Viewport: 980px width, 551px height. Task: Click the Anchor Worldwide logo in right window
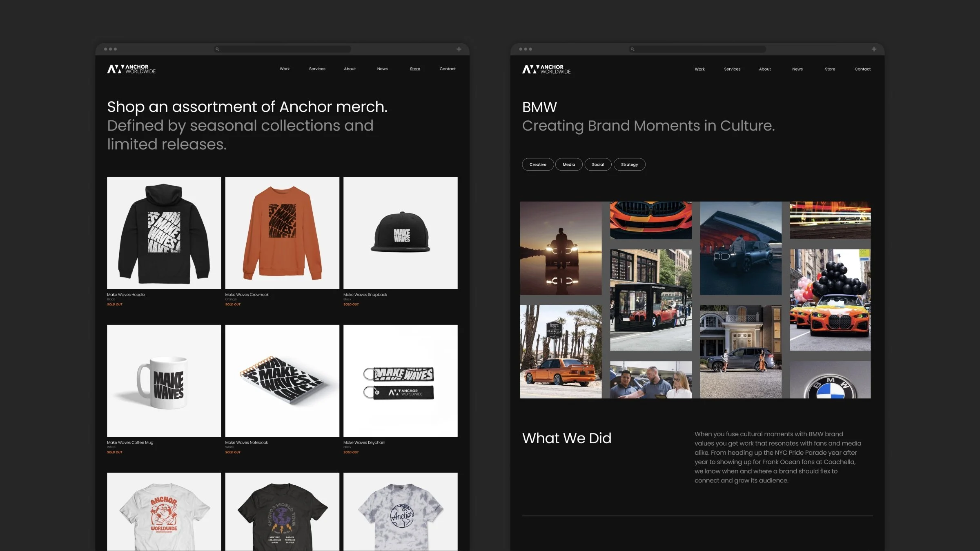point(546,69)
